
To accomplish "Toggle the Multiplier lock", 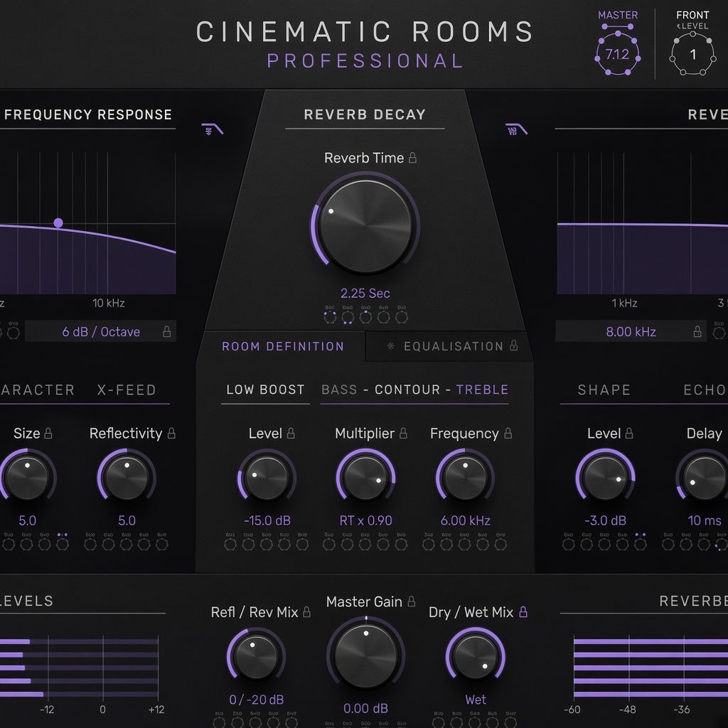I will pyautogui.click(x=403, y=433).
